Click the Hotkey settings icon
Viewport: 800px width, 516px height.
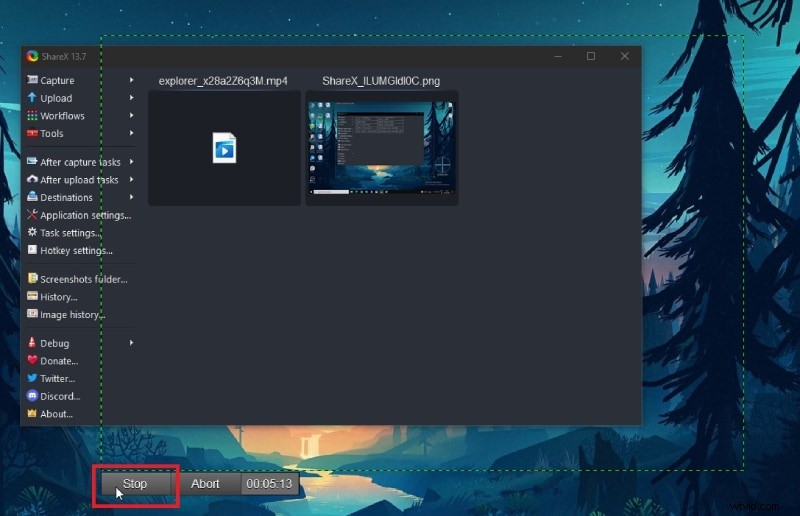click(32, 250)
